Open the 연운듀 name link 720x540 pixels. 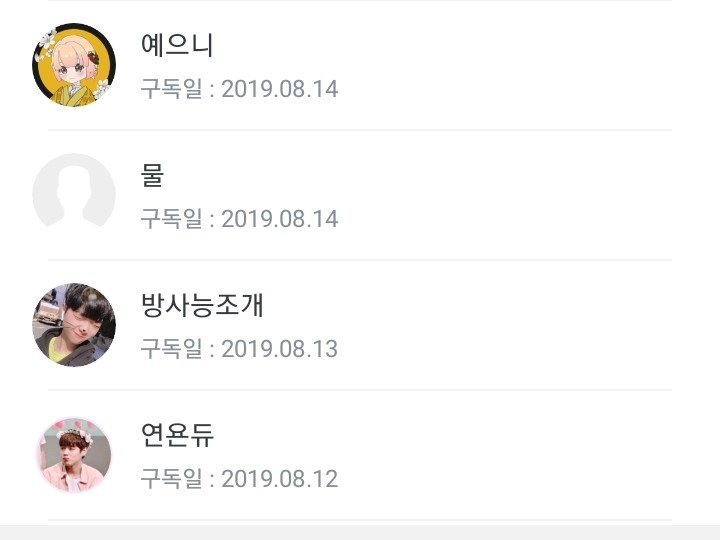[177, 435]
